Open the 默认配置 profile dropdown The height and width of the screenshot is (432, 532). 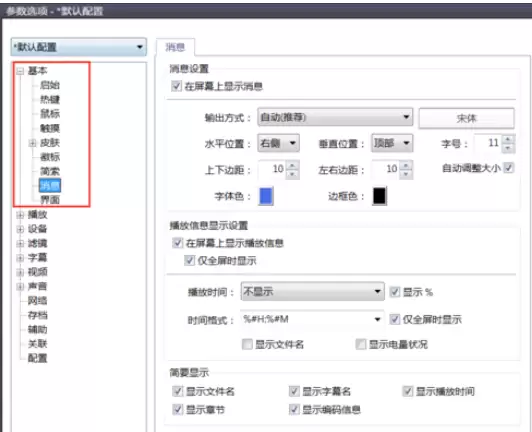(79, 47)
